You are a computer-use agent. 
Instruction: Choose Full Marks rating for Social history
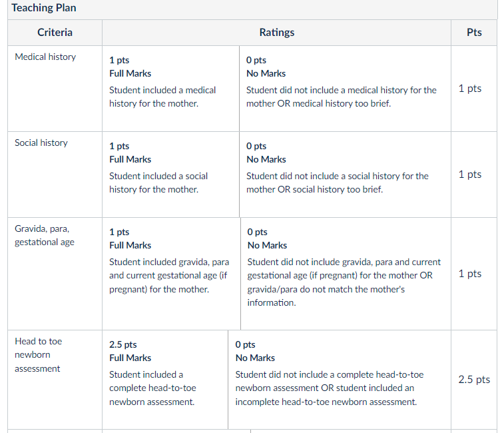(170, 175)
